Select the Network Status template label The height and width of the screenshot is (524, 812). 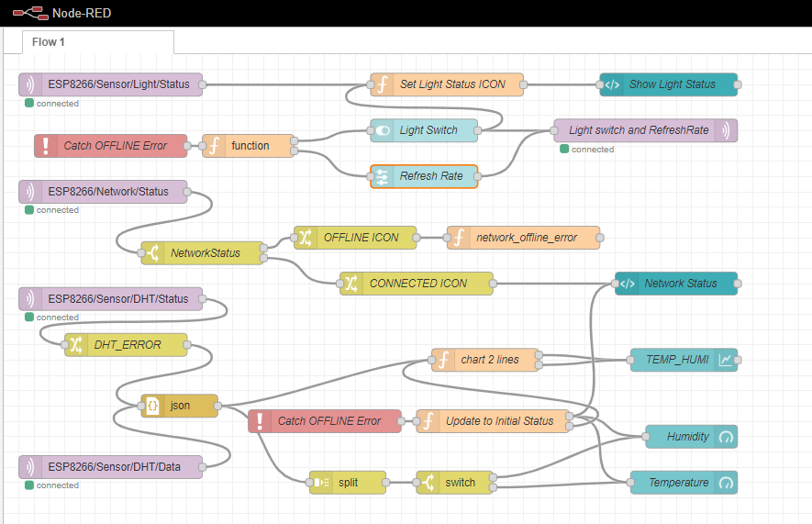point(681,284)
